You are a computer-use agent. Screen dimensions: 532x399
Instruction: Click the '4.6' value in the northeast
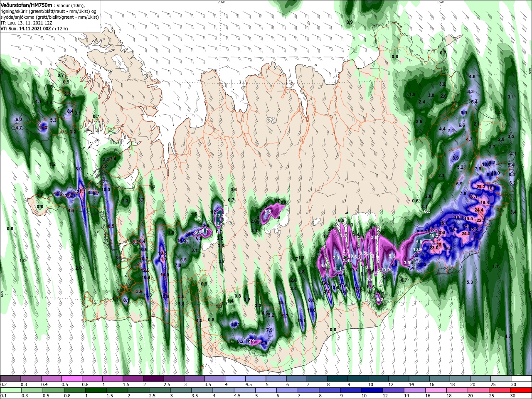[x=472, y=76]
